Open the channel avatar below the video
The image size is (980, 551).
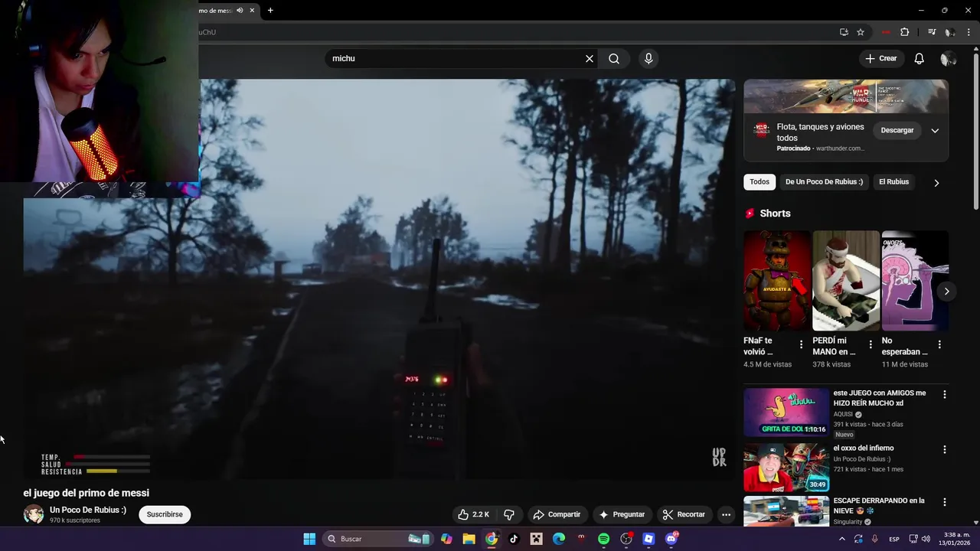pos(34,514)
